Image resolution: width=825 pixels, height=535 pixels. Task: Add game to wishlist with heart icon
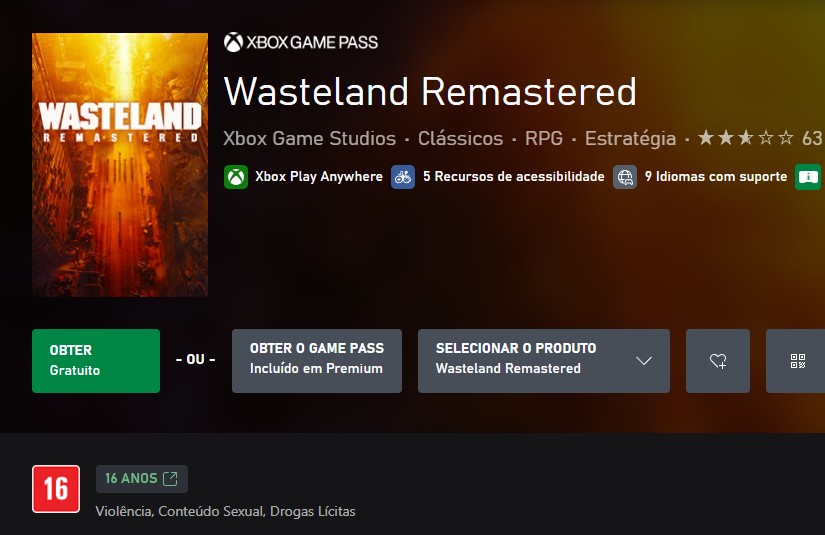tap(718, 361)
